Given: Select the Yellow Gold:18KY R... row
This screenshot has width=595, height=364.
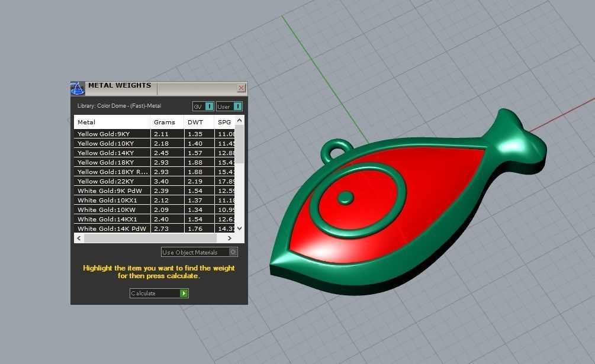Looking at the screenshot, I should pyautogui.click(x=155, y=172).
